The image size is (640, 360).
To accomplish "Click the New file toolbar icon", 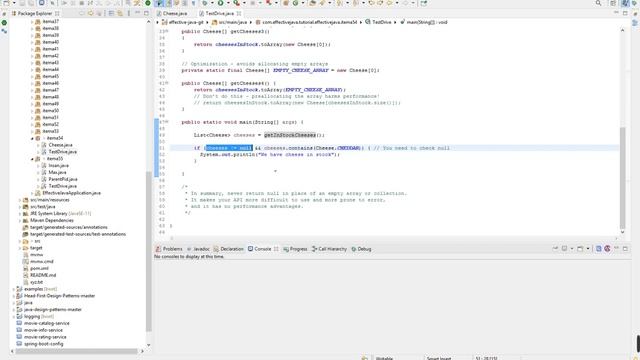I will click(6, 3).
